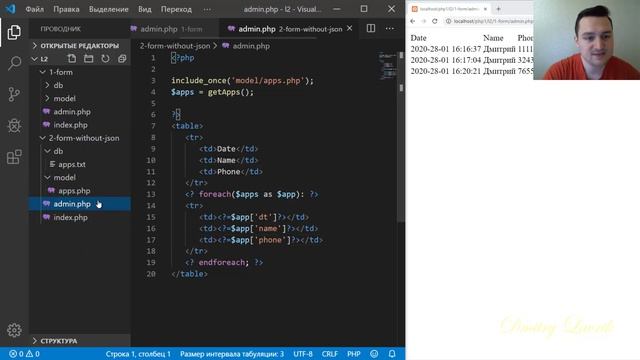640x360 pixels.
Task: Close the localhost browser tab
Action: [x=485, y=9]
